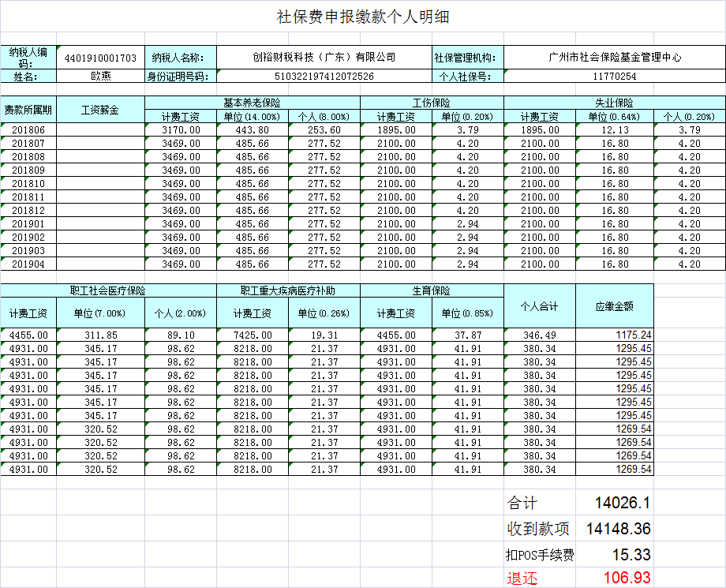
Task: Click the red refund value 106.93
Action: click(x=627, y=579)
